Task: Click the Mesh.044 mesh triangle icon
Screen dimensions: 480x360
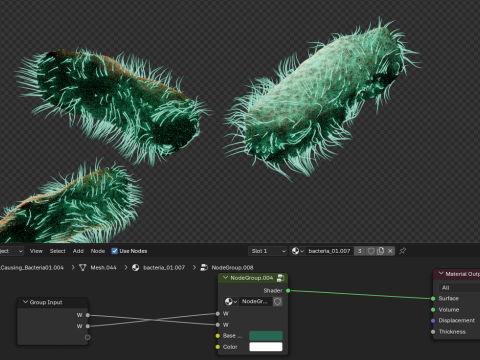Action: coord(83,268)
